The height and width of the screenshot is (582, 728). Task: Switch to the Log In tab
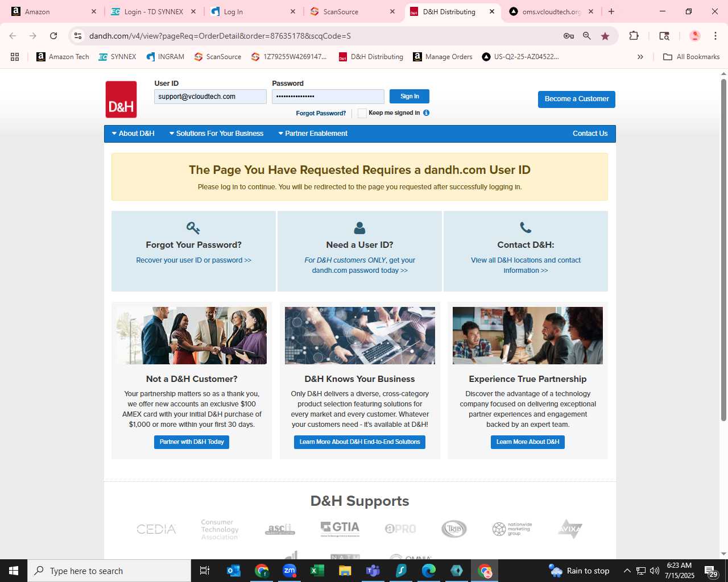tap(253, 11)
